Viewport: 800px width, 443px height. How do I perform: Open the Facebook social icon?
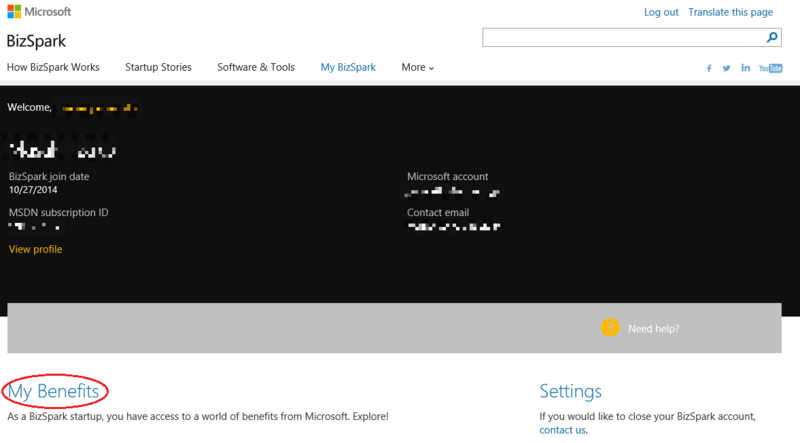pyautogui.click(x=709, y=68)
